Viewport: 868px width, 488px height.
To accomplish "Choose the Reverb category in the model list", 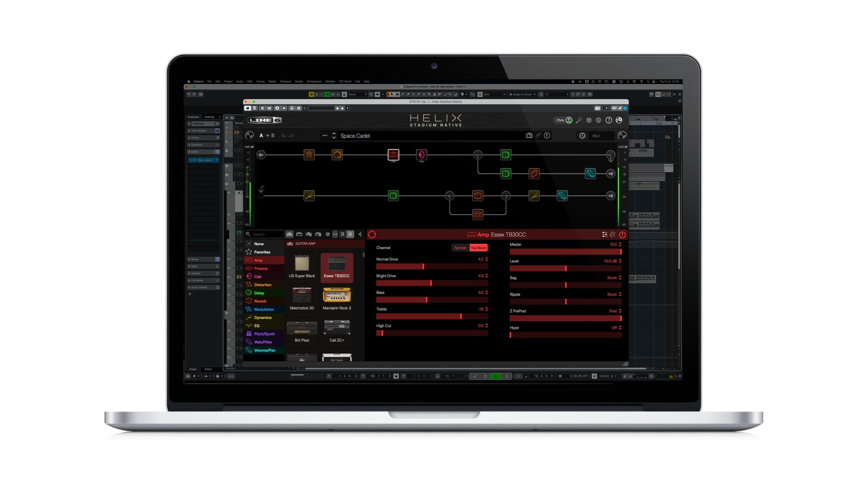I will (264, 301).
